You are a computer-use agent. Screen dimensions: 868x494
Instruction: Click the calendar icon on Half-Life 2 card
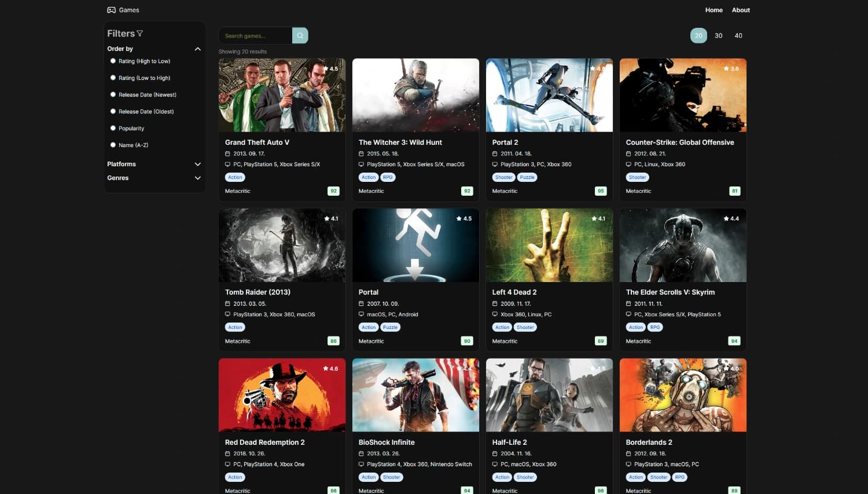coord(494,453)
